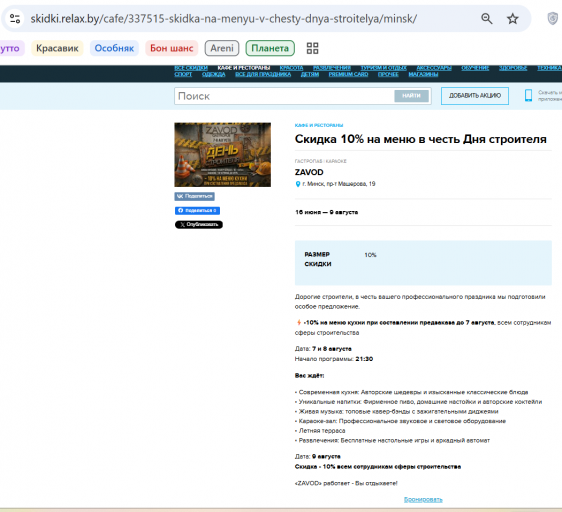
Task: Open the Развлечения category
Action: click(x=332, y=68)
